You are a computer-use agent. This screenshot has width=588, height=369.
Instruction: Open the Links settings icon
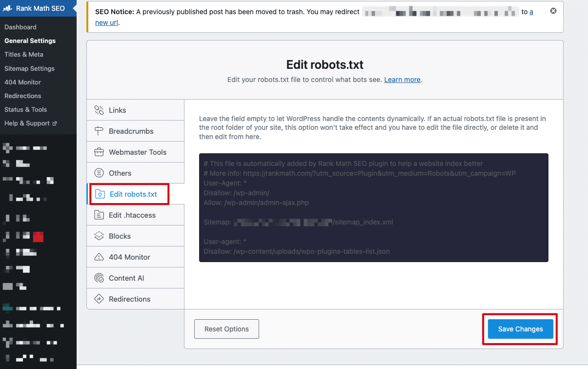click(99, 110)
